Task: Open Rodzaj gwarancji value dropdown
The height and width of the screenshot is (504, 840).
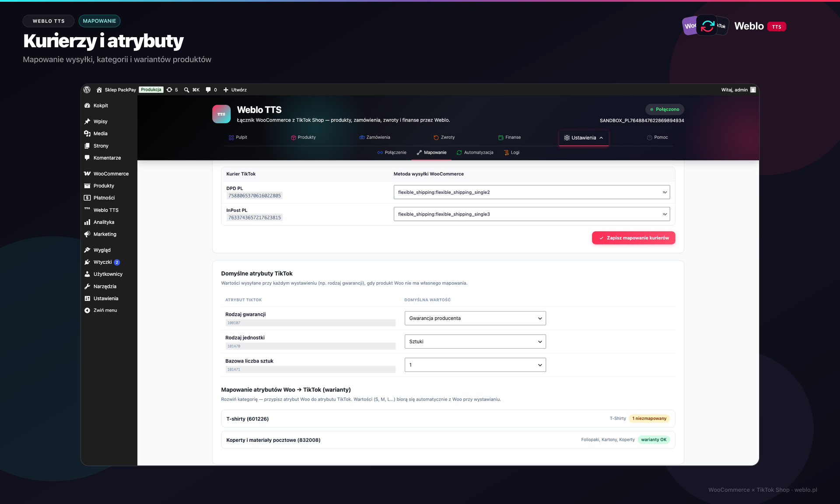Action: coord(475,318)
